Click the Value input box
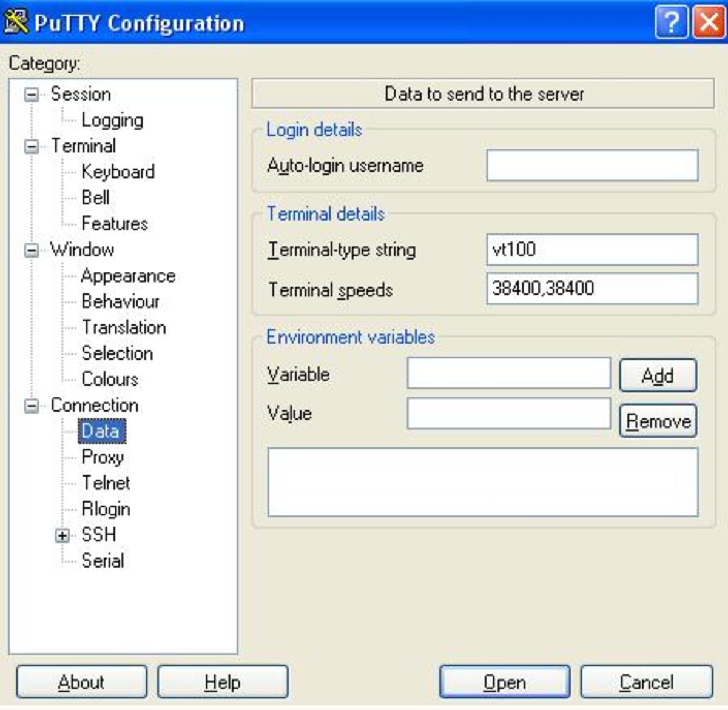Screen dimensions: 728x710 [x=510, y=414]
